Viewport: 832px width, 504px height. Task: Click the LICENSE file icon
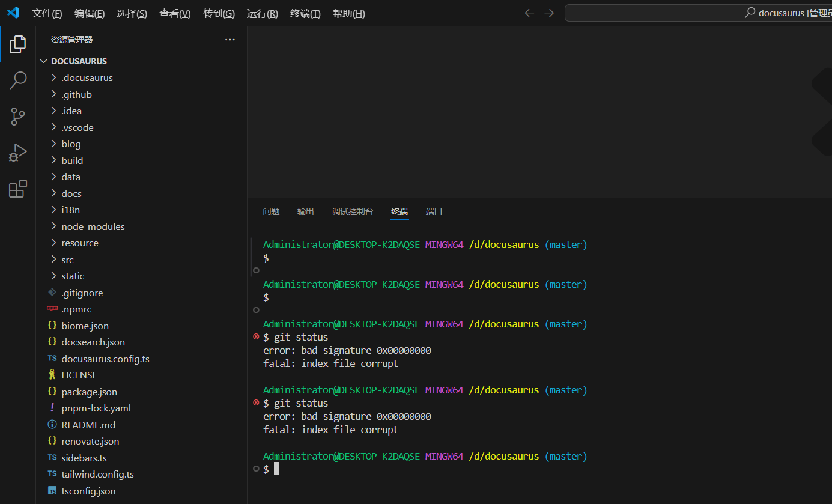52,375
